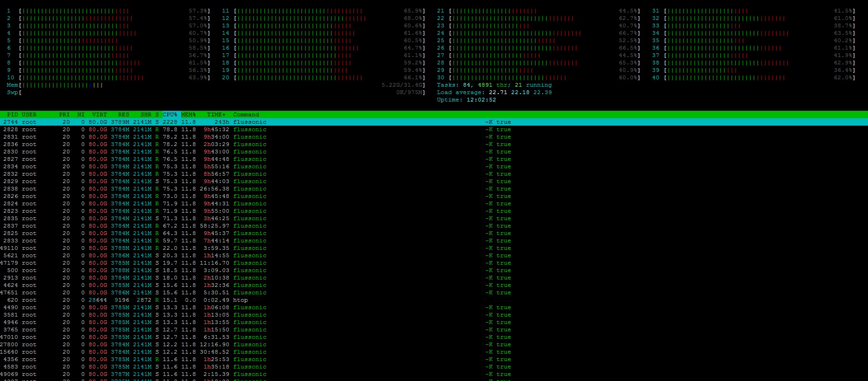Select process row with PID 49110
The width and height of the screenshot is (868, 381).
(x=434, y=248)
